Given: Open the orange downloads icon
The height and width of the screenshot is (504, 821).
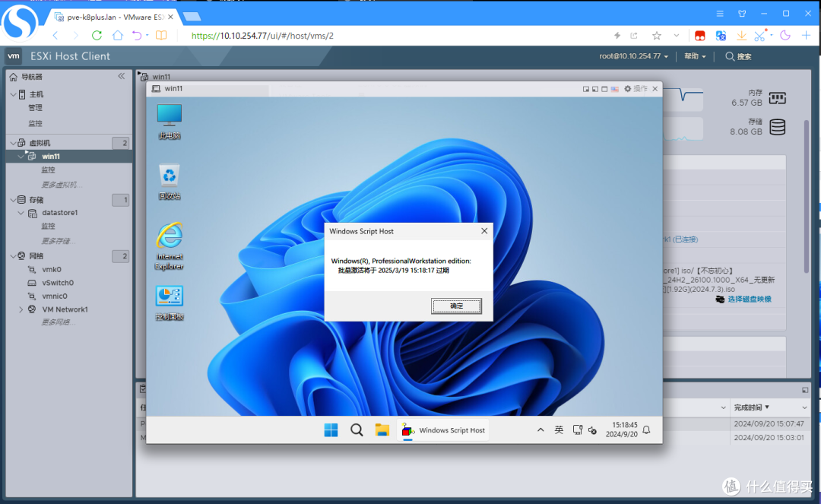Looking at the screenshot, I should 741,36.
